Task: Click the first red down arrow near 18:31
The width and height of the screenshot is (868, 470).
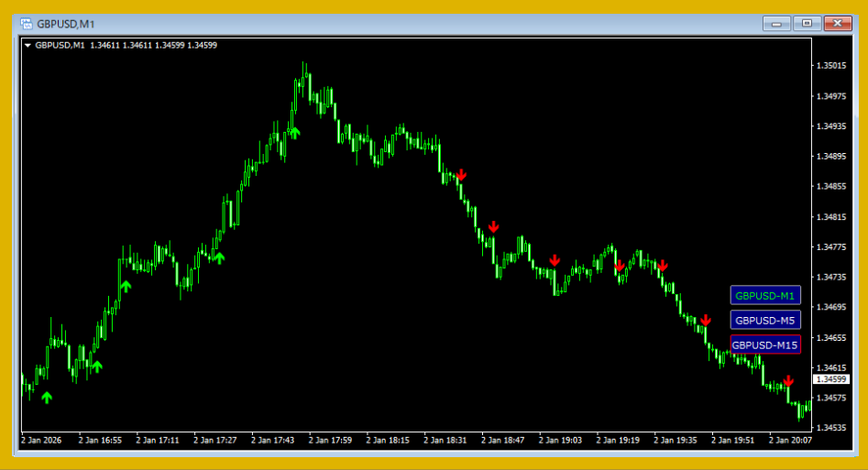Action: click(x=461, y=174)
